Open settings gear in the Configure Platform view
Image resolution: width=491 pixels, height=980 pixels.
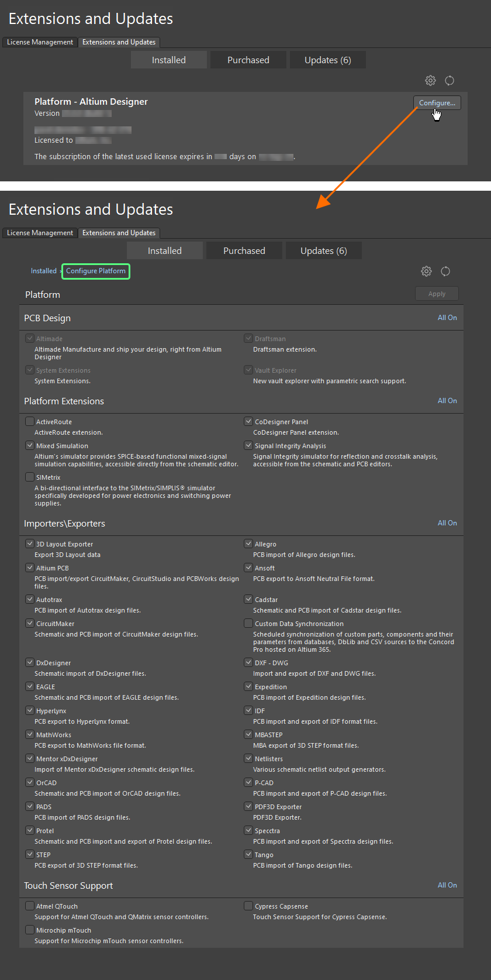tap(426, 271)
